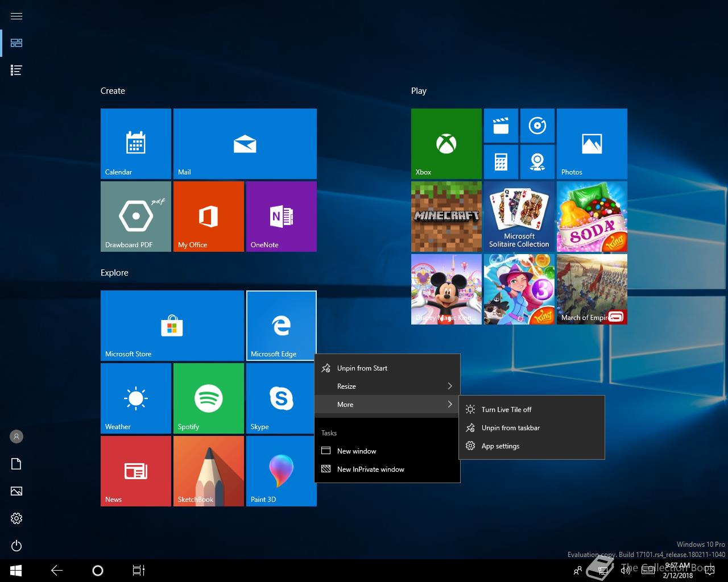The height and width of the screenshot is (582, 728).
Task: Open the My Office tile
Action: 209,217
